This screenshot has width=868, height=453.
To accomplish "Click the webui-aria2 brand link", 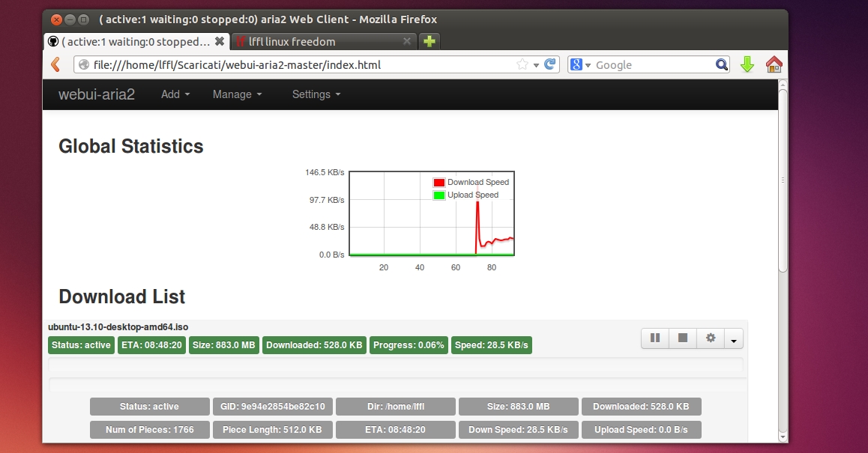I will [97, 94].
